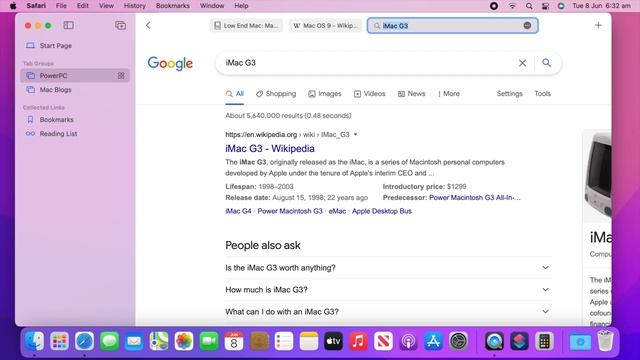The width and height of the screenshot is (640, 360).
Task: Open Mail from the Dock
Action: 134,341
